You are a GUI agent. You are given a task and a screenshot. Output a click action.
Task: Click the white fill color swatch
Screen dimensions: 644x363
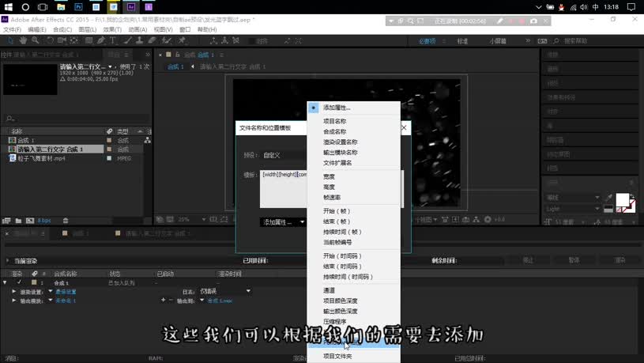point(622,200)
